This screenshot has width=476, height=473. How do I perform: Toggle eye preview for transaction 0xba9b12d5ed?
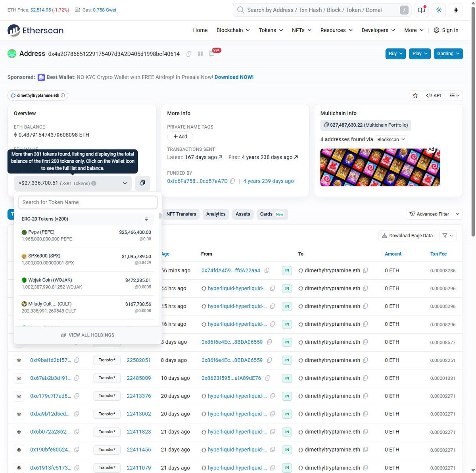tap(19, 414)
